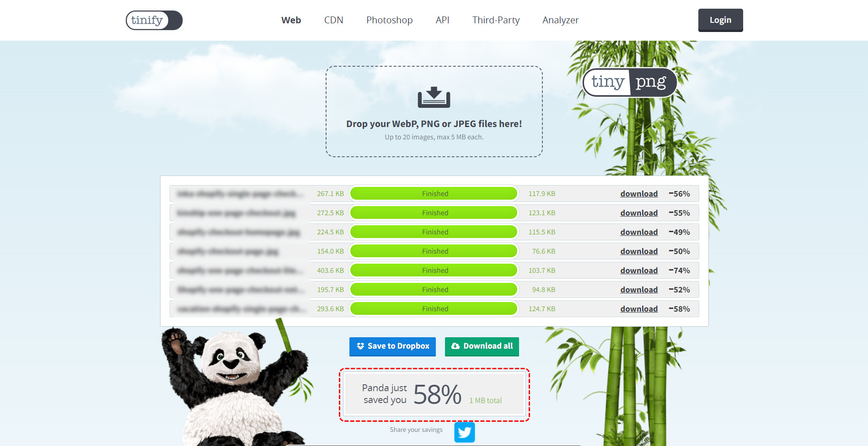The width and height of the screenshot is (868, 446).
Task: Click the tinypng logo badge
Action: coord(629,82)
